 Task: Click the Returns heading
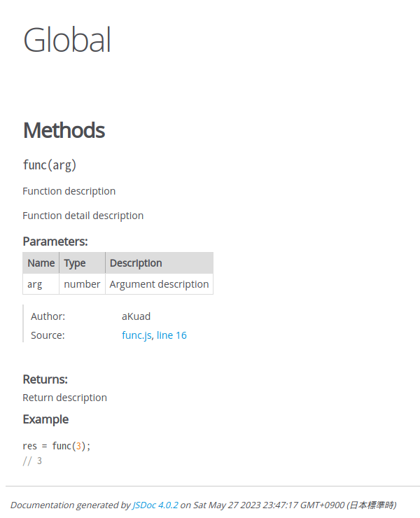(45, 379)
